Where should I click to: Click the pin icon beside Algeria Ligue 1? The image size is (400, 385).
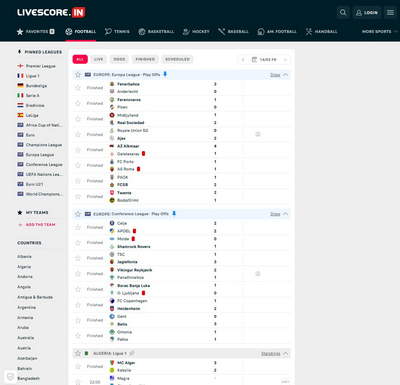click(132, 353)
